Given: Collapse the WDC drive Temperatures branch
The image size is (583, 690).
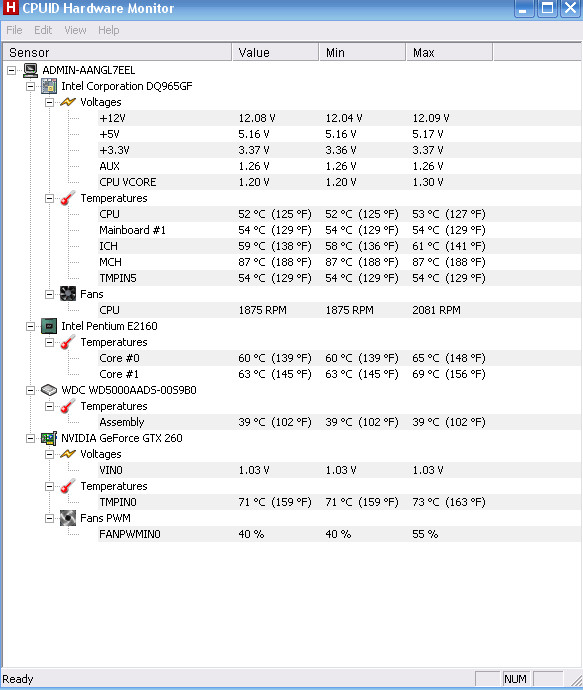Looking at the screenshot, I should pyautogui.click(x=49, y=406).
